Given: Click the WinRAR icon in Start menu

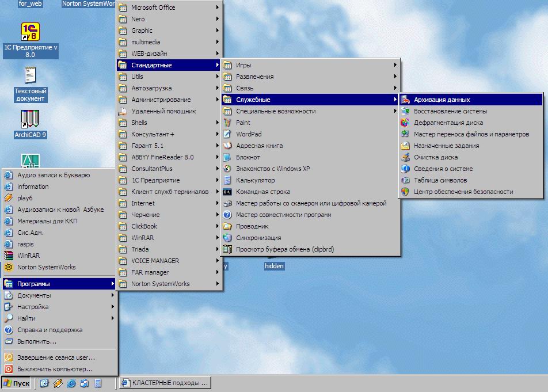Looking at the screenshot, I should [9, 256].
